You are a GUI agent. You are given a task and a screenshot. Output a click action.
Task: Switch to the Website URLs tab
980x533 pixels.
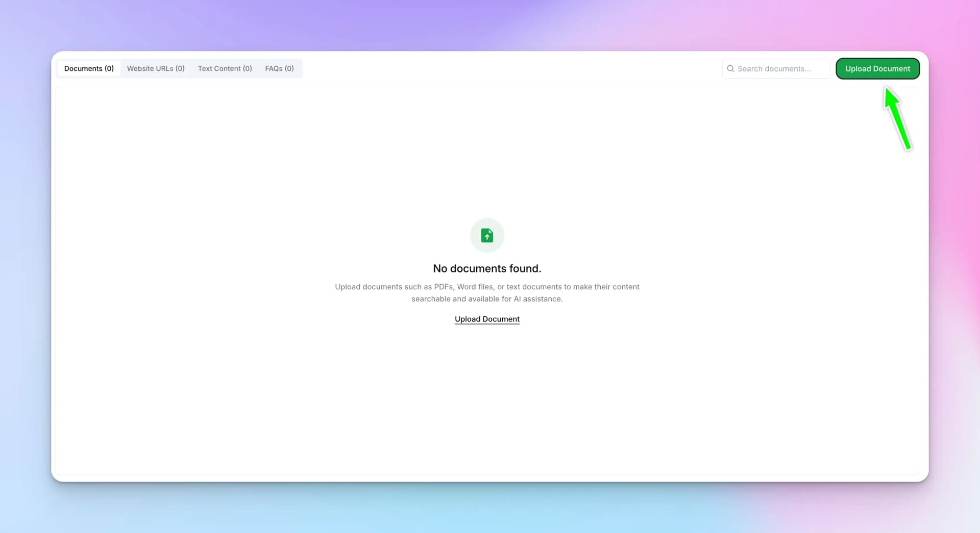click(x=156, y=68)
